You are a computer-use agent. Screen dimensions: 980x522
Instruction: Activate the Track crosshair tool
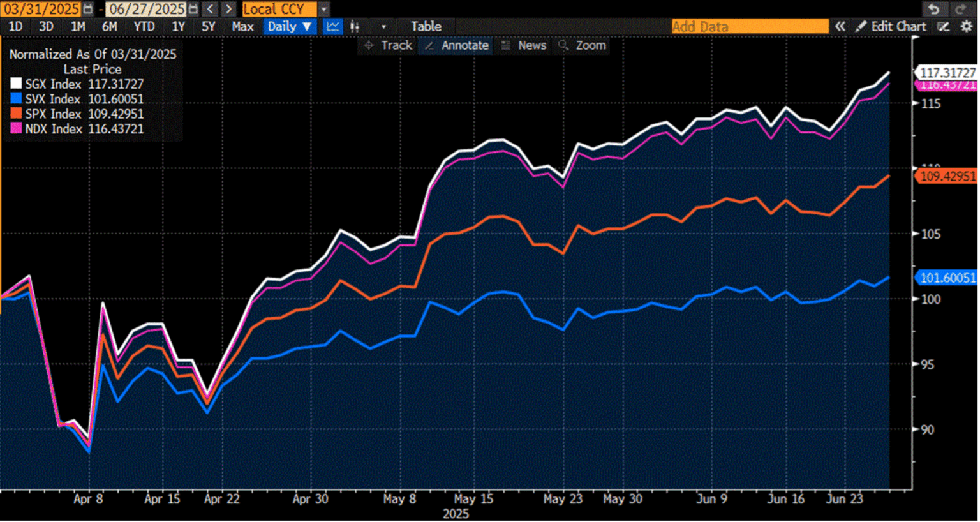[387, 45]
